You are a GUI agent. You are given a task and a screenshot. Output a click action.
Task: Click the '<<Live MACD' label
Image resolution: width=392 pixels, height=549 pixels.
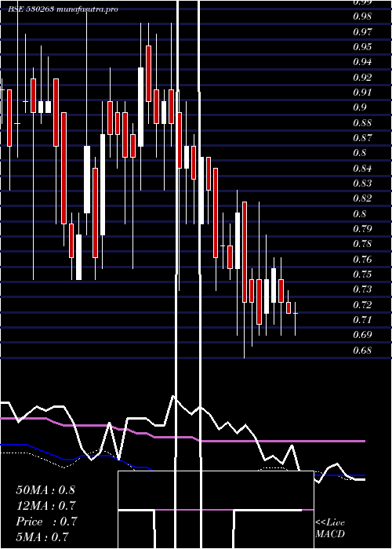click(330, 529)
